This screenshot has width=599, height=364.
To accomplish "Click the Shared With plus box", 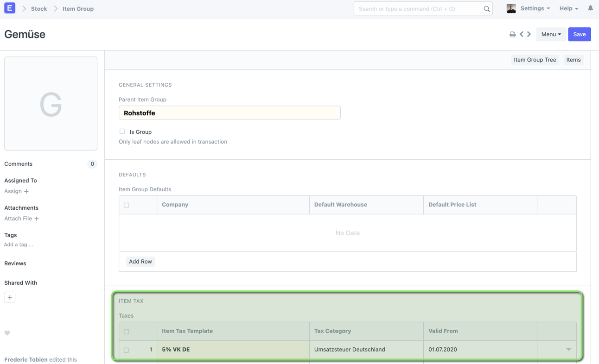I will 10,297.
